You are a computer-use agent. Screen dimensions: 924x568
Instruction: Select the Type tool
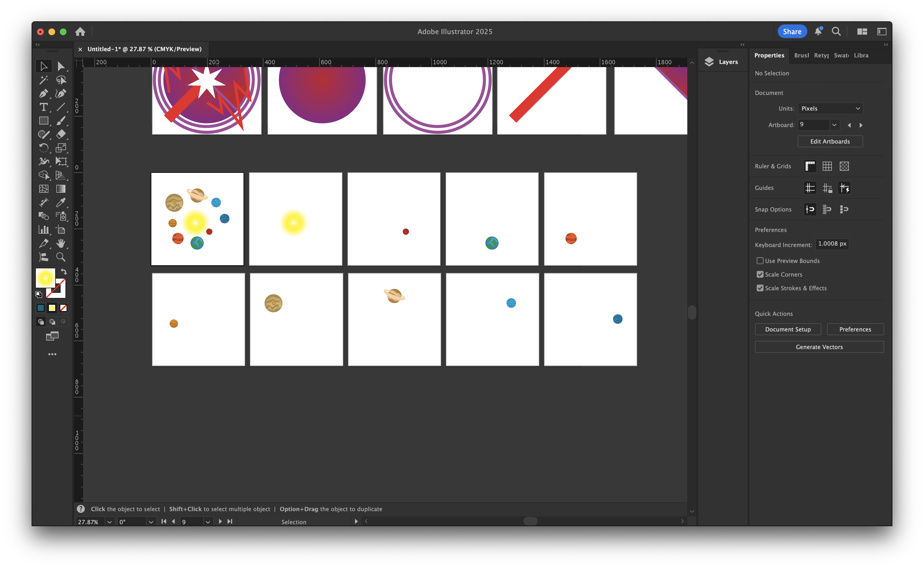pos(44,107)
